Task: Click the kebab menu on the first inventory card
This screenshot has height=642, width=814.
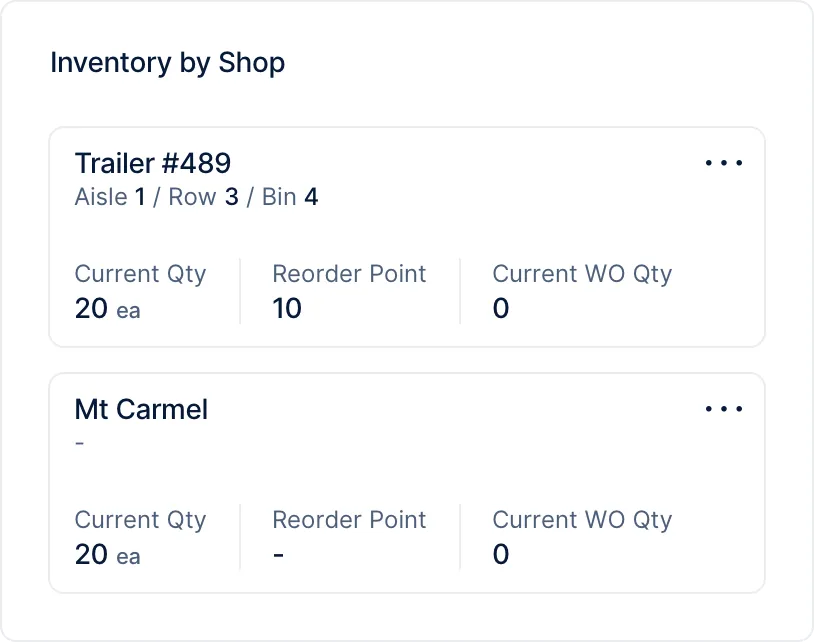Action: (x=724, y=162)
